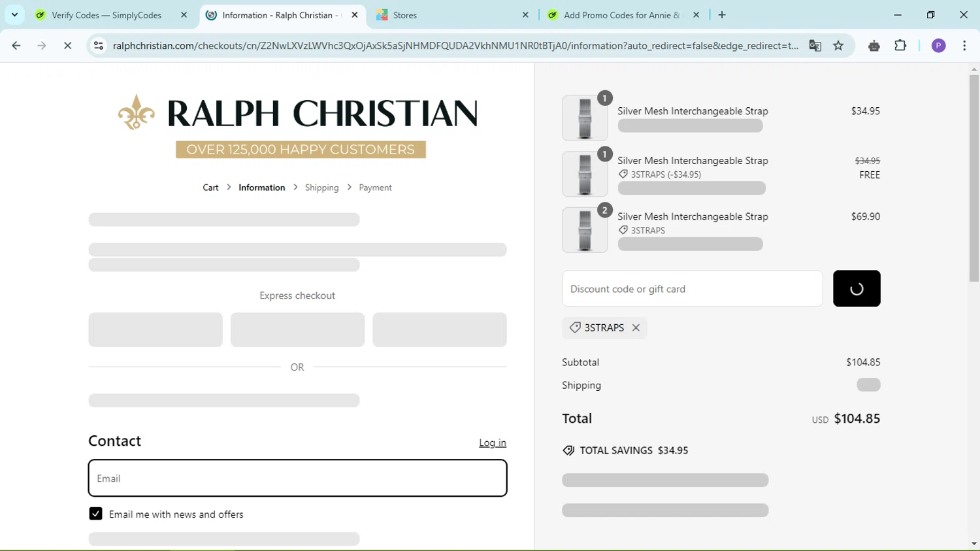Close the Verify Codes tab

[x=184, y=15]
